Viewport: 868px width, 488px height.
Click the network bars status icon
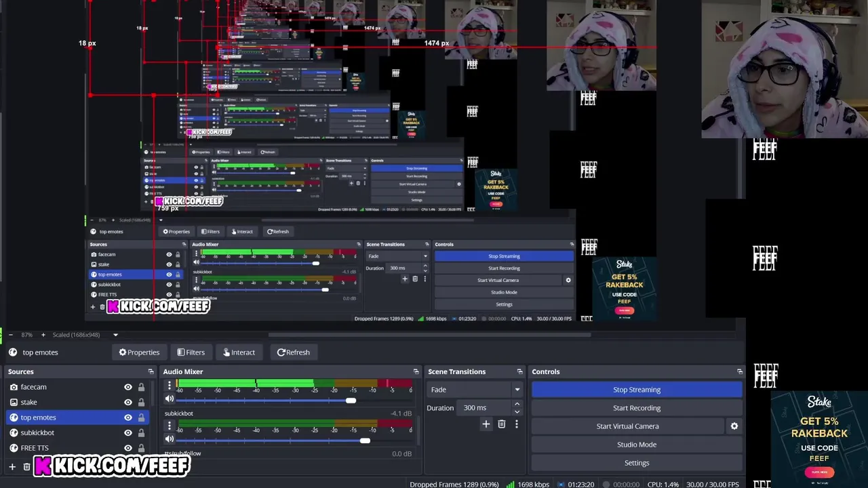pos(512,484)
